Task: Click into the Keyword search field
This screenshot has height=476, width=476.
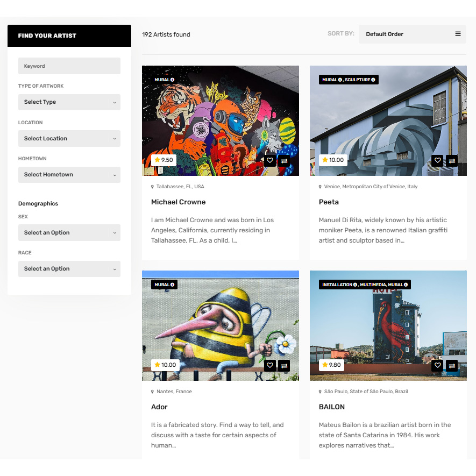Action: coord(69,66)
